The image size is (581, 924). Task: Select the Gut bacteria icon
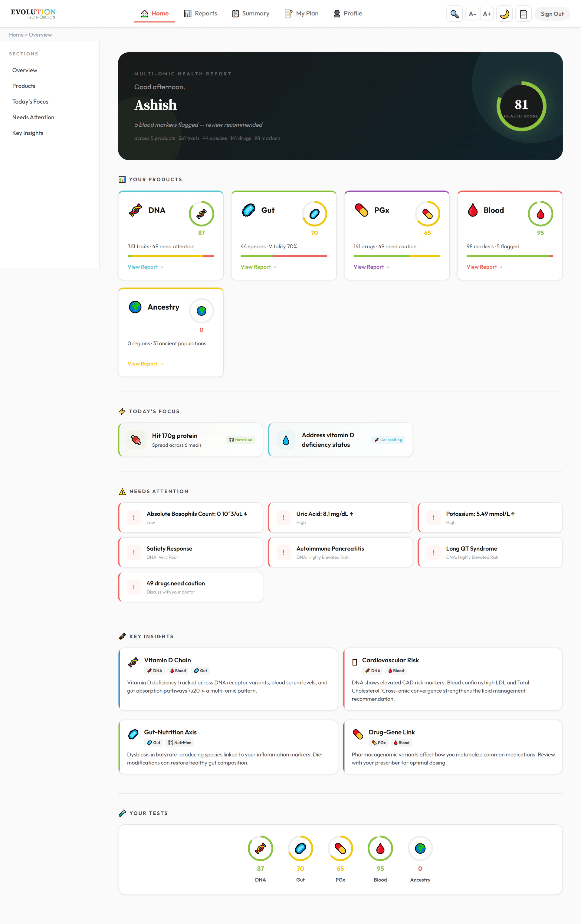click(x=248, y=210)
